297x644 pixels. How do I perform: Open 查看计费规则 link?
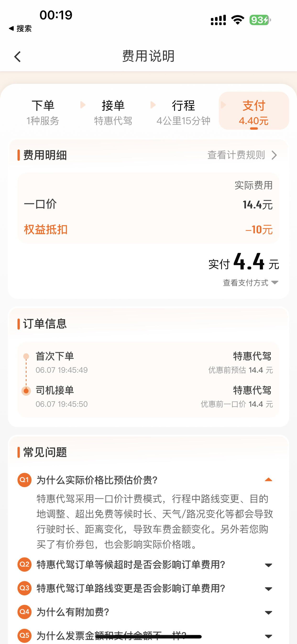242,155
